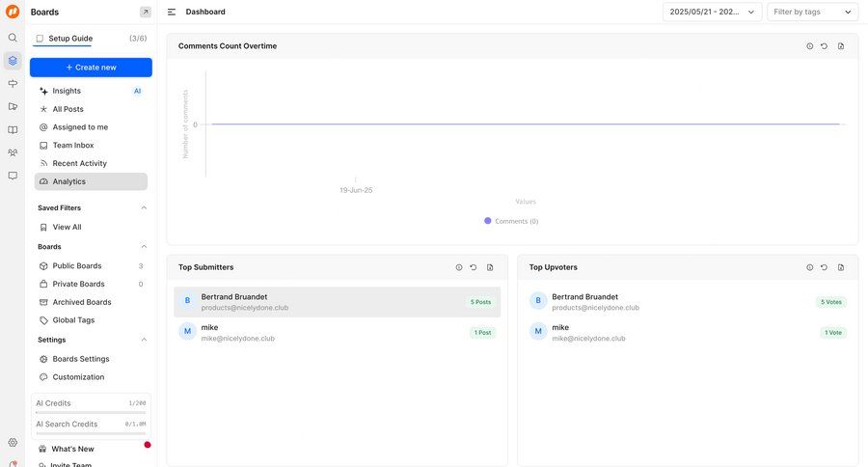The width and height of the screenshot is (868, 467).
Task: Click the expand arrow icon beside Boards title
Action: [145, 12]
